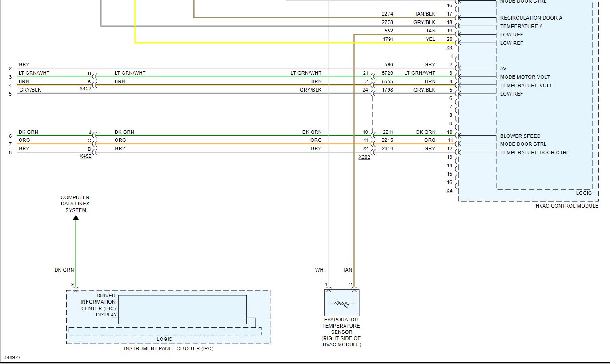Select the HVAC Control Module label
610x364 pixels.
coord(567,206)
